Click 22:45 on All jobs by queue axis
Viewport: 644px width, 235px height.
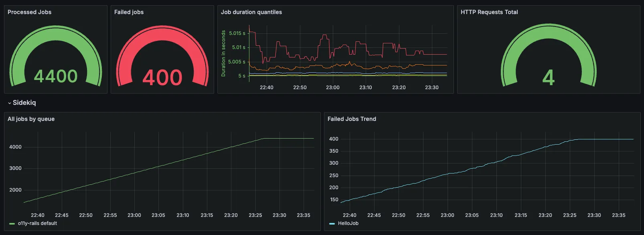point(62,215)
